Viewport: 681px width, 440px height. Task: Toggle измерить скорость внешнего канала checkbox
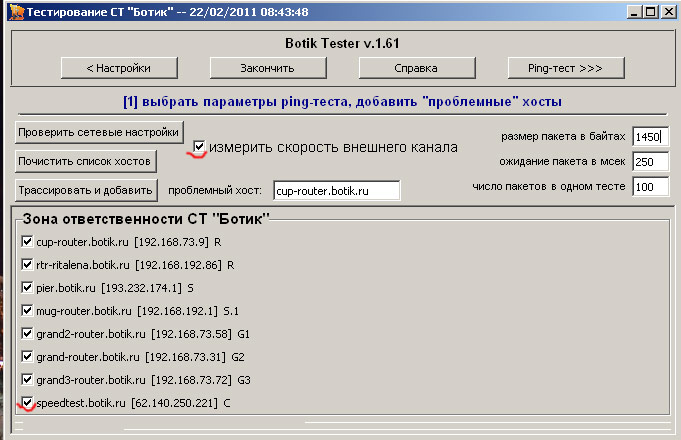(199, 146)
